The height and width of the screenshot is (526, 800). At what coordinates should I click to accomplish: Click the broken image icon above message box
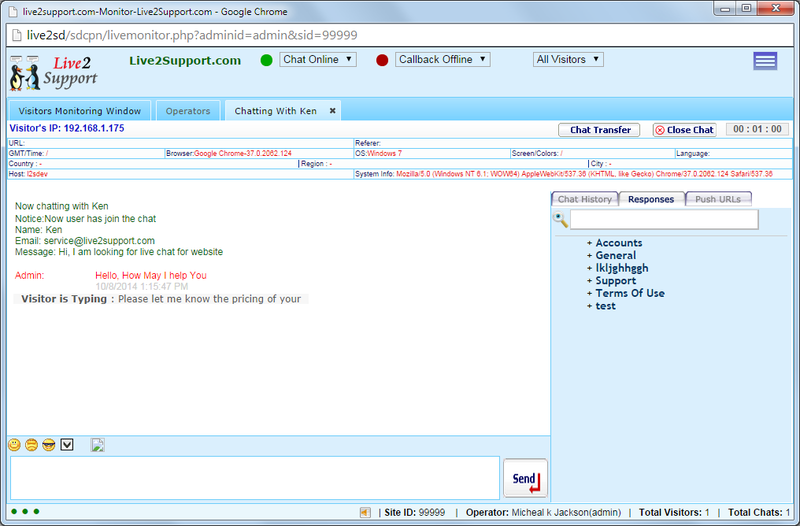tap(97, 445)
